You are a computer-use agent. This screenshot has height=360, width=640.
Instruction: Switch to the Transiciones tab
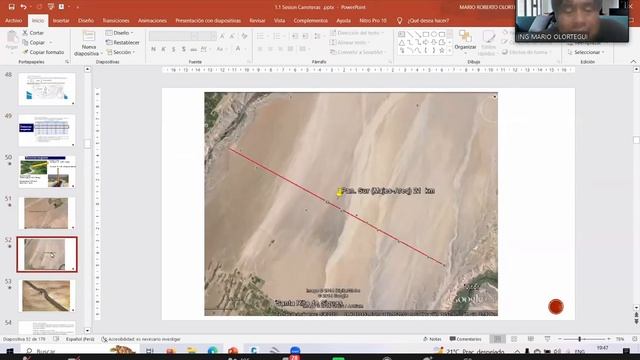(116, 20)
